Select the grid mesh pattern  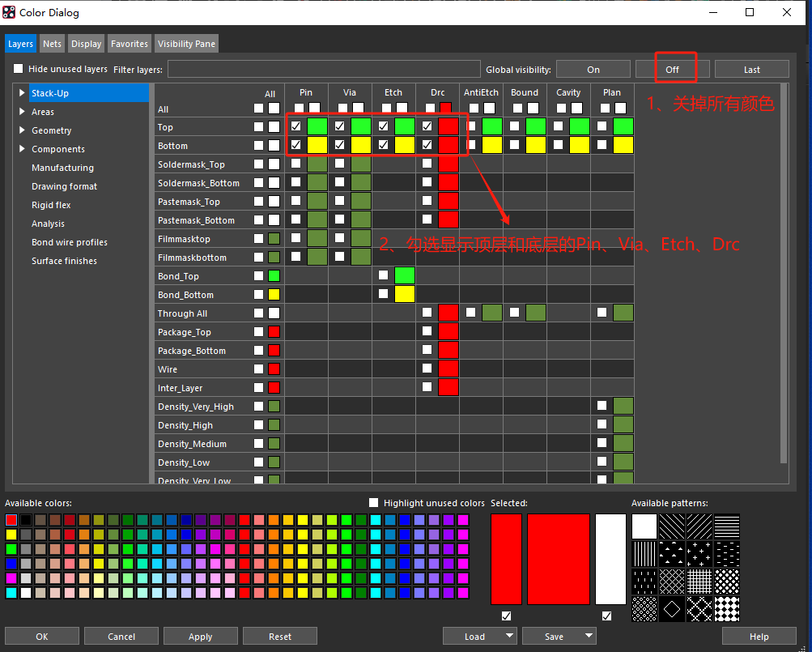click(699, 582)
